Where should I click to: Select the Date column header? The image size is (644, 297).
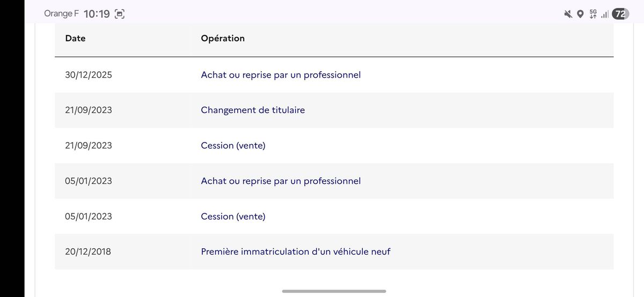(x=75, y=39)
